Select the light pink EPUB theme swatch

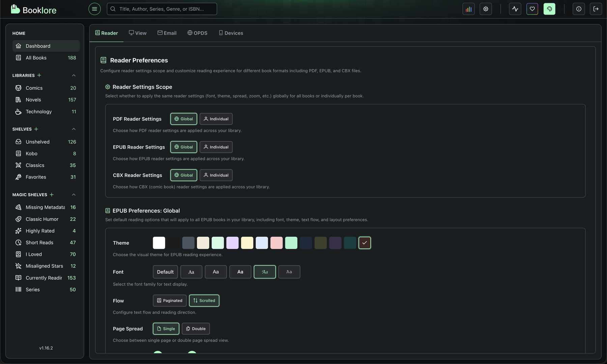pyautogui.click(x=277, y=243)
